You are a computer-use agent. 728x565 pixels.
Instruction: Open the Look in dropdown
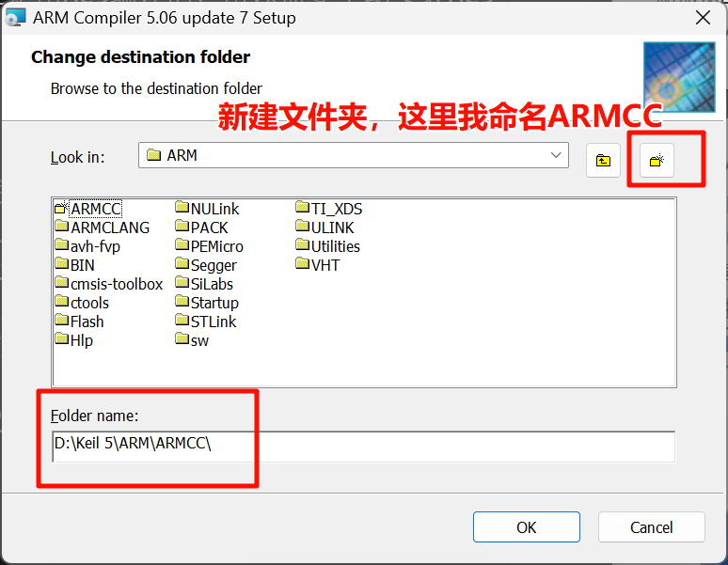point(354,155)
